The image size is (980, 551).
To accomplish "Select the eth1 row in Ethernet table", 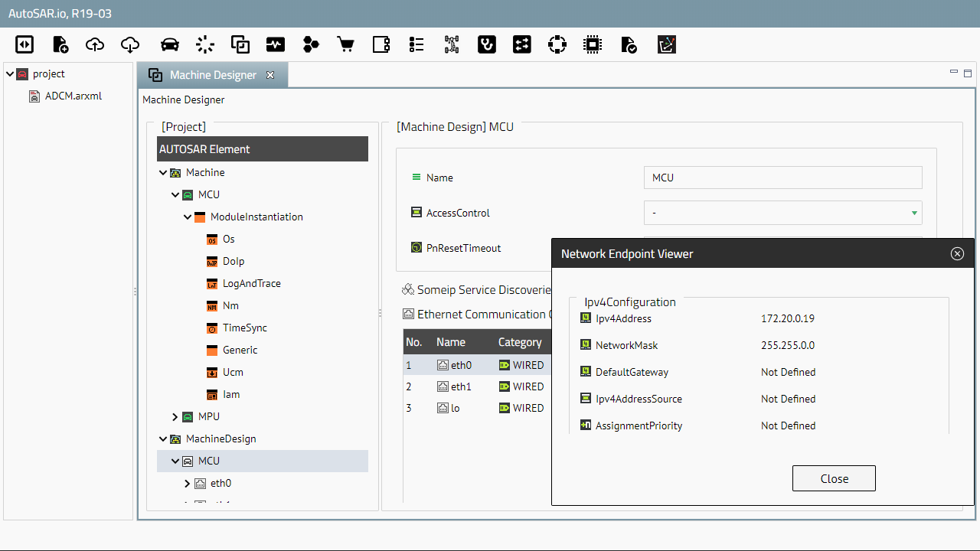I will [460, 386].
